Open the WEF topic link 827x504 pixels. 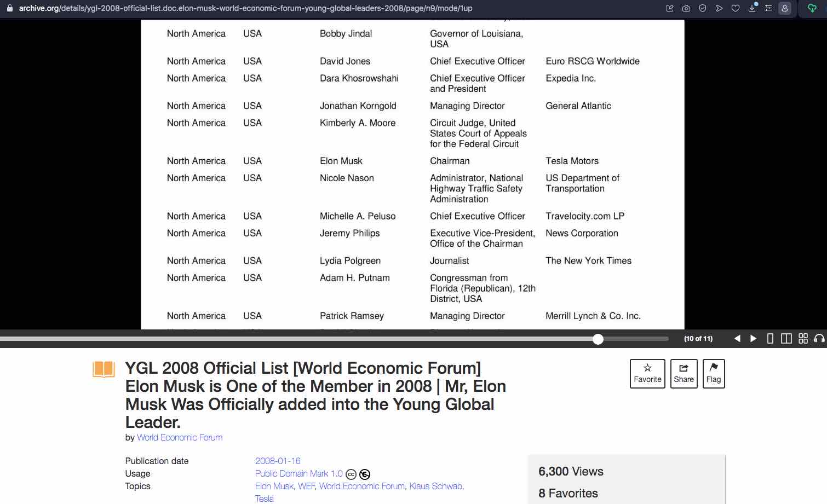[x=306, y=486]
